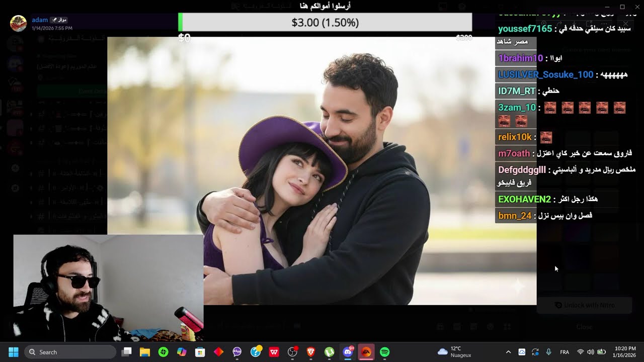The width and height of the screenshot is (644, 362).
Task: Open the weather widget showing 12°C Nuageux
Action: click(x=454, y=352)
